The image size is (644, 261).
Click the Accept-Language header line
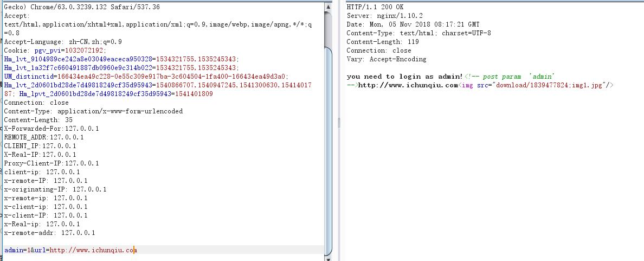point(63,42)
